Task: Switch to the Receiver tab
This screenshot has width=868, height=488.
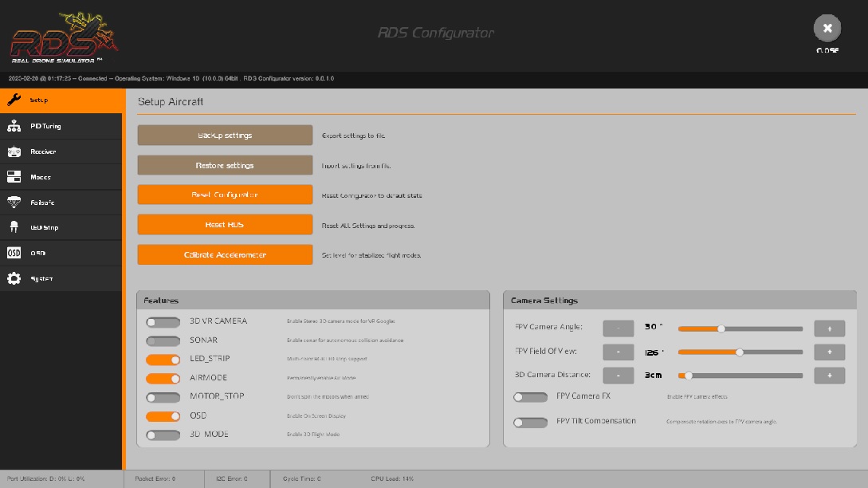Action: point(61,152)
